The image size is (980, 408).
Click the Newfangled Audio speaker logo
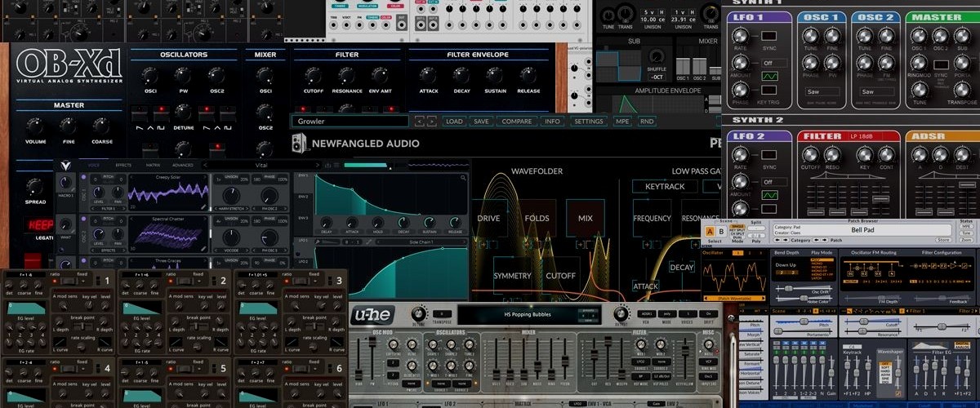pyautogui.click(x=300, y=144)
